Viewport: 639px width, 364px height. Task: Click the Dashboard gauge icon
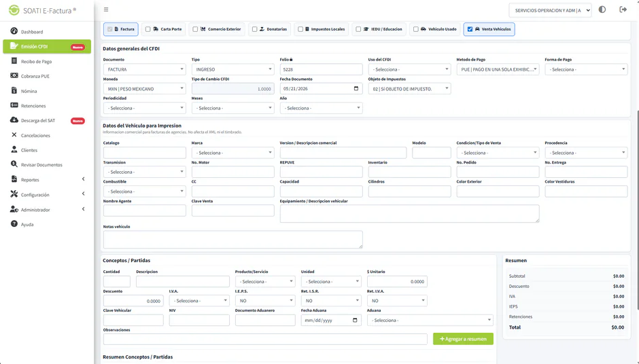click(14, 31)
